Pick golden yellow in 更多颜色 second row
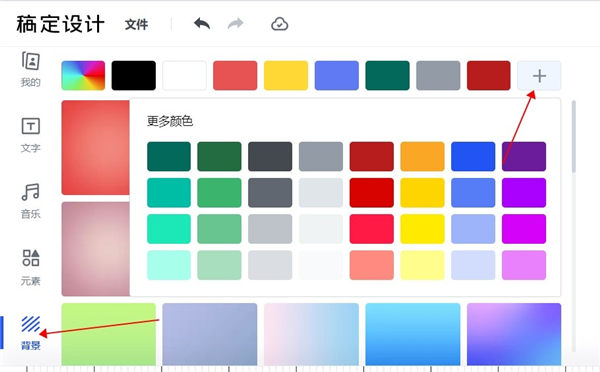Screen dimensions: 600x372 (x=422, y=193)
